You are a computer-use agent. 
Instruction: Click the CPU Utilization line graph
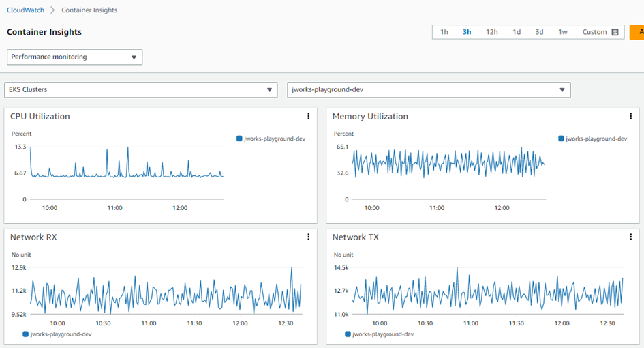[x=127, y=162]
